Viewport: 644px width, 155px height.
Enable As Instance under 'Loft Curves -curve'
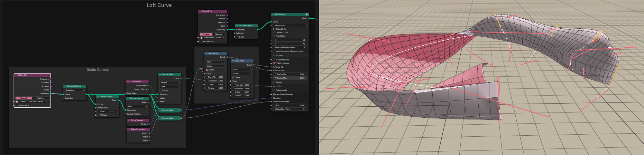tap(201, 41)
